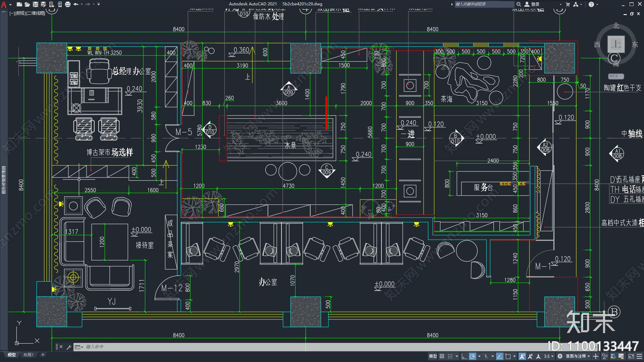Open the Customize Quick Access Toolbar dropdown
Screen dimensions: 644x362
99,4
